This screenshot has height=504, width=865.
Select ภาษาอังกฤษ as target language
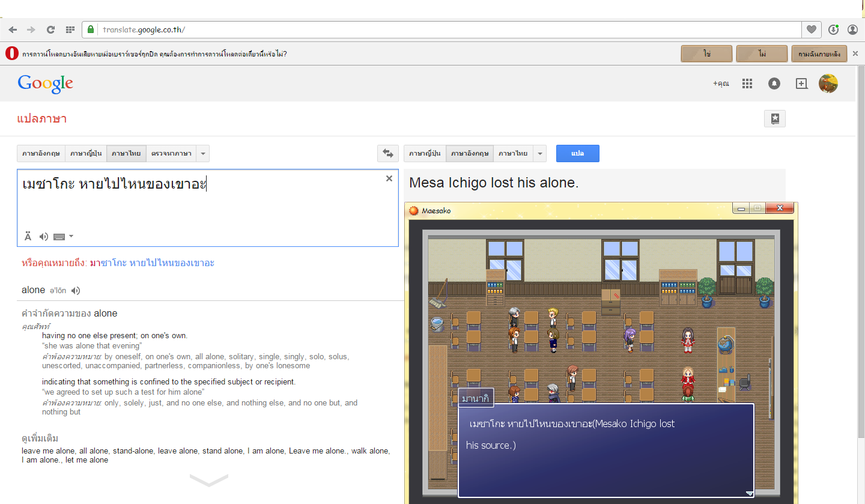pyautogui.click(x=470, y=154)
